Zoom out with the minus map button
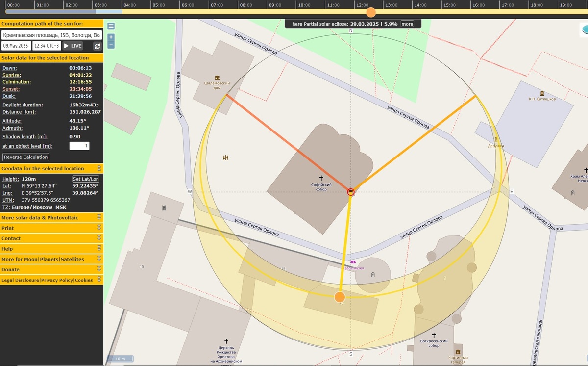588x366 pixels. point(111,45)
